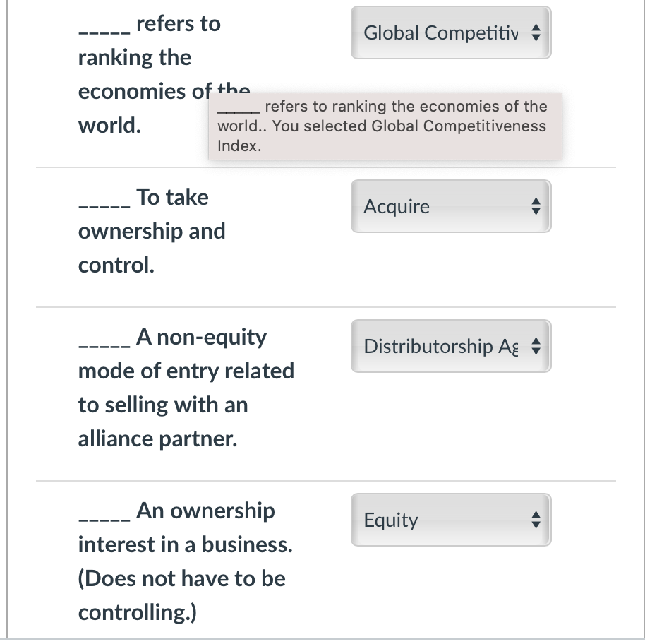
Task: Click the non-equity mode of entry question
Action: click(x=186, y=387)
